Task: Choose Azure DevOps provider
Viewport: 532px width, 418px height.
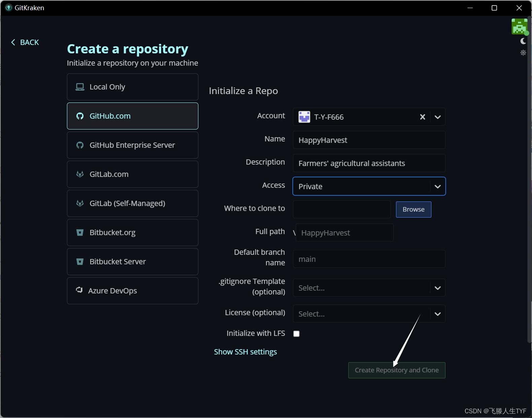Action: click(133, 291)
